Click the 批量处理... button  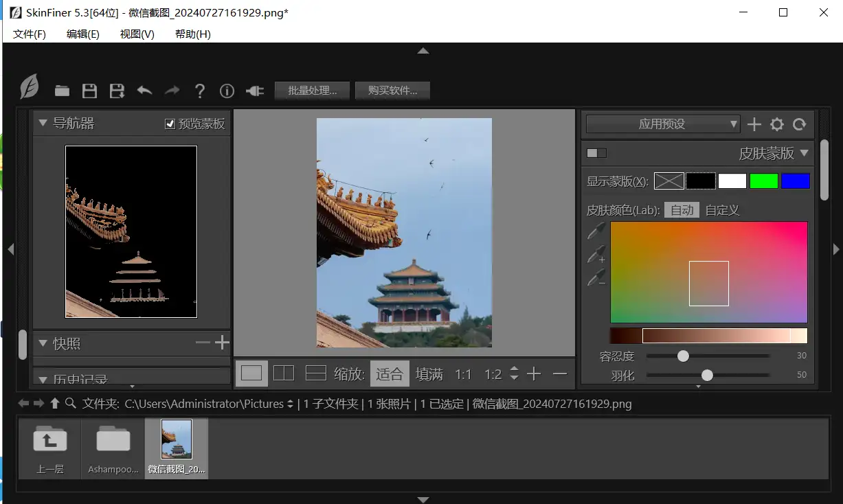[312, 91]
